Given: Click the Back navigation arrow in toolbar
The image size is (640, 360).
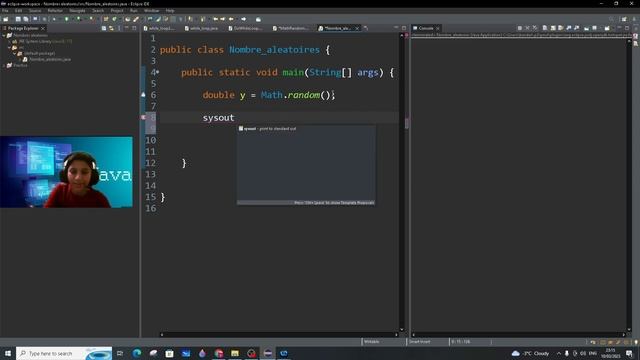Looking at the screenshot, I should (231, 19).
